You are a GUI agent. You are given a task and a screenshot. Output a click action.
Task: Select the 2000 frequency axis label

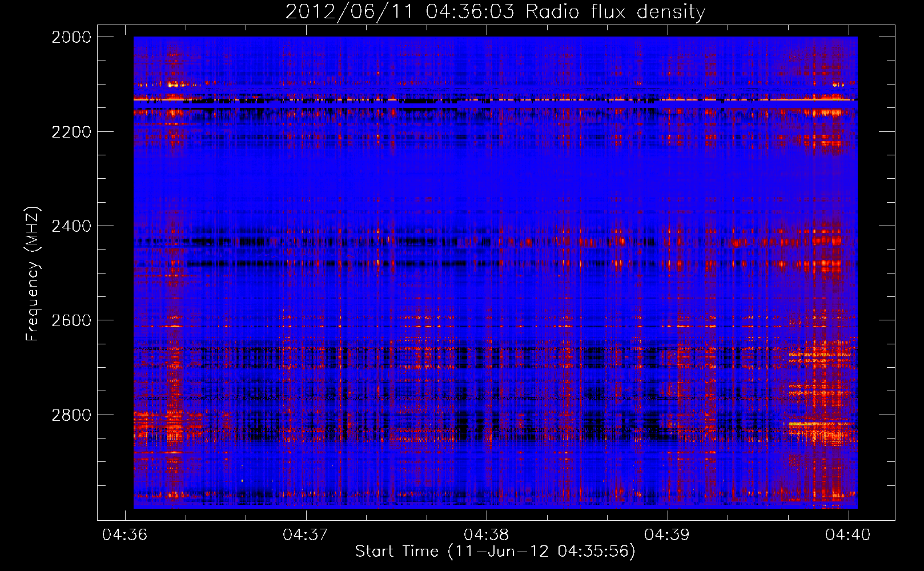coord(71,37)
